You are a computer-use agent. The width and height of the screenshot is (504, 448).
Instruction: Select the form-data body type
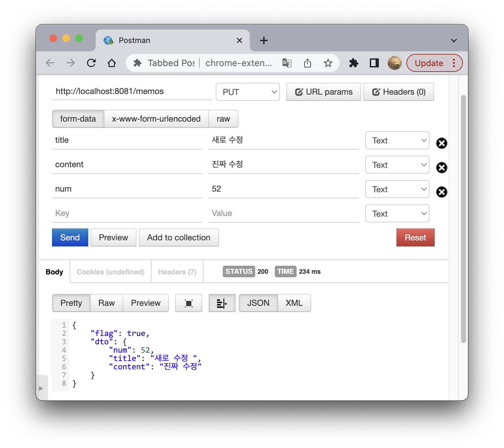[x=78, y=119]
